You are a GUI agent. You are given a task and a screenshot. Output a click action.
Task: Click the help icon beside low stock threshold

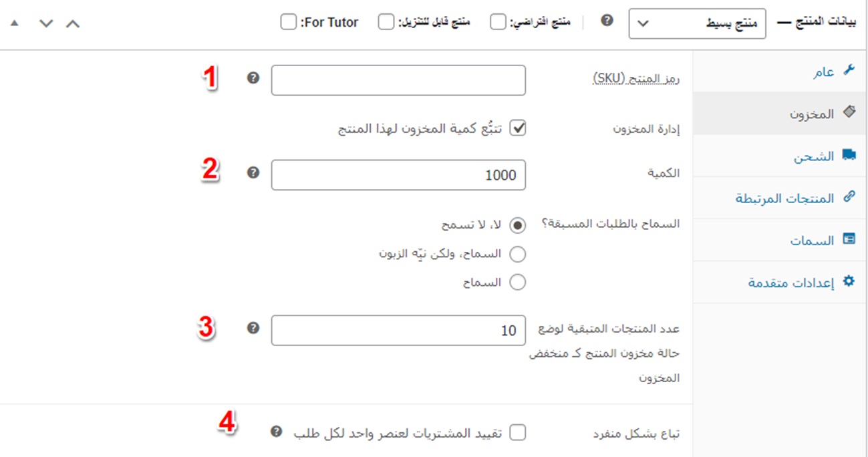click(253, 328)
